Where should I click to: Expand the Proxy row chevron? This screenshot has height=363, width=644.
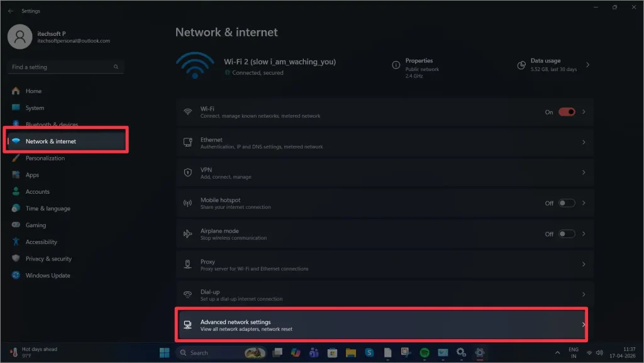tap(584, 264)
